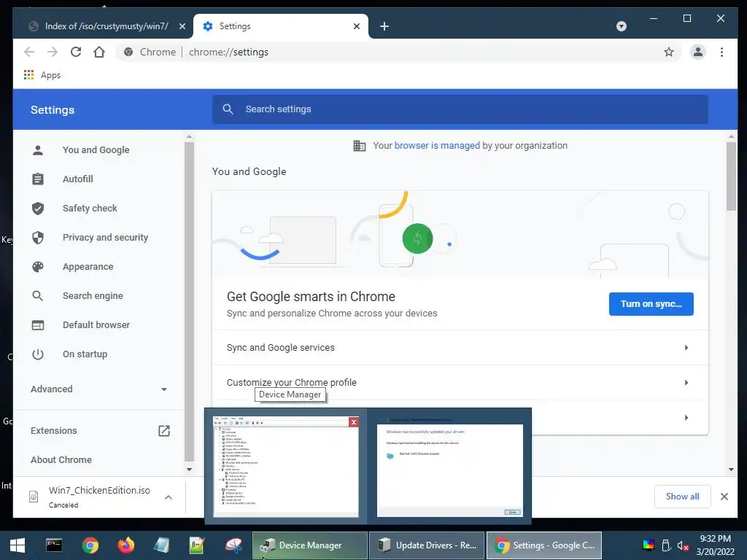Click the tab search dropdown arrow

tap(622, 26)
